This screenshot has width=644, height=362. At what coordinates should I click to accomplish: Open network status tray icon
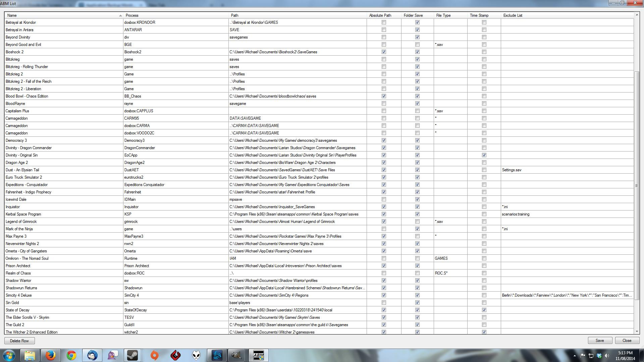[591, 356]
